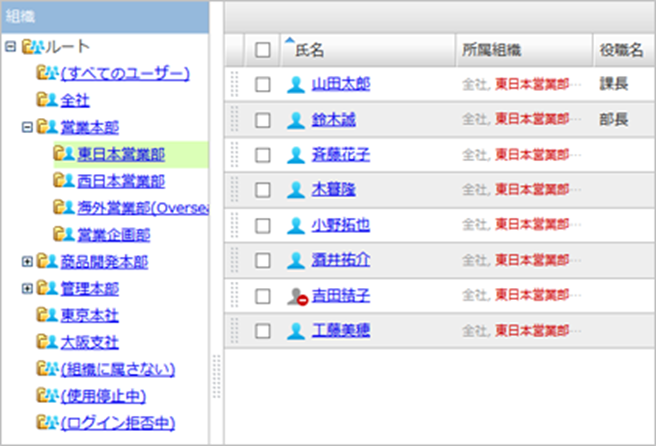Open the (すべてのユーザー) link
Screen dimensions: 656x446
124,73
